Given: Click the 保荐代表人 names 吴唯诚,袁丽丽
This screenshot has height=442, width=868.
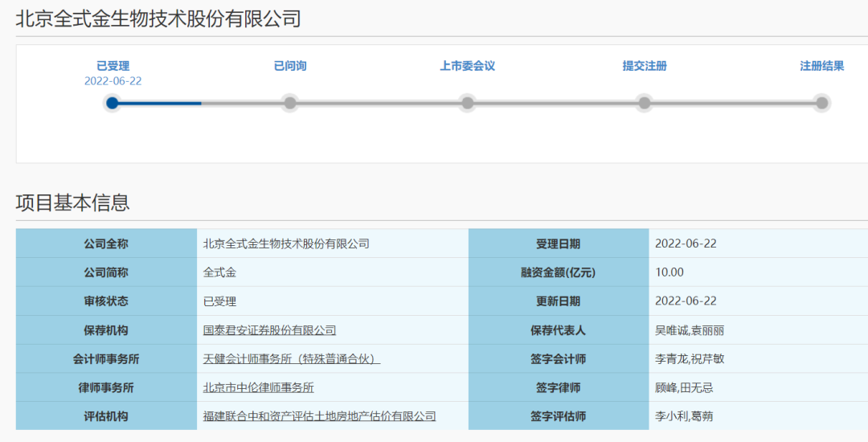Looking at the screenshot, I should pyautogui.click(x=690, y=330).
